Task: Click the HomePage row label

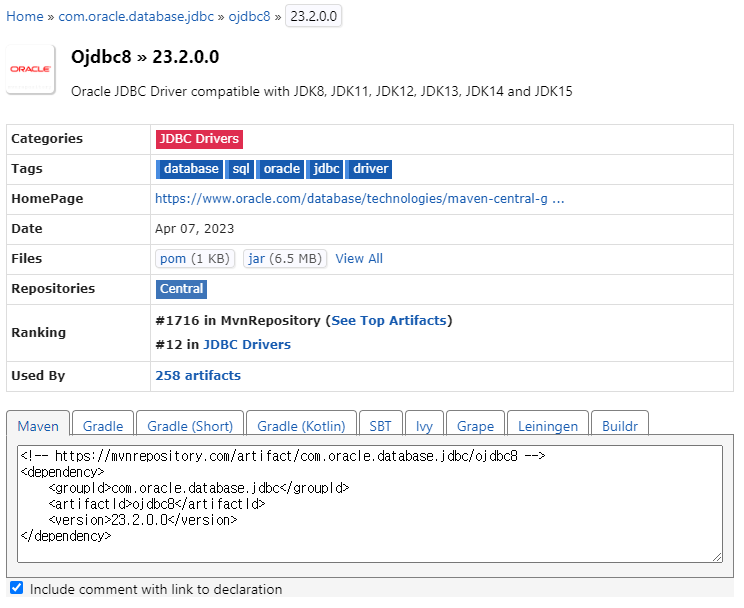Action: (47, 198)
